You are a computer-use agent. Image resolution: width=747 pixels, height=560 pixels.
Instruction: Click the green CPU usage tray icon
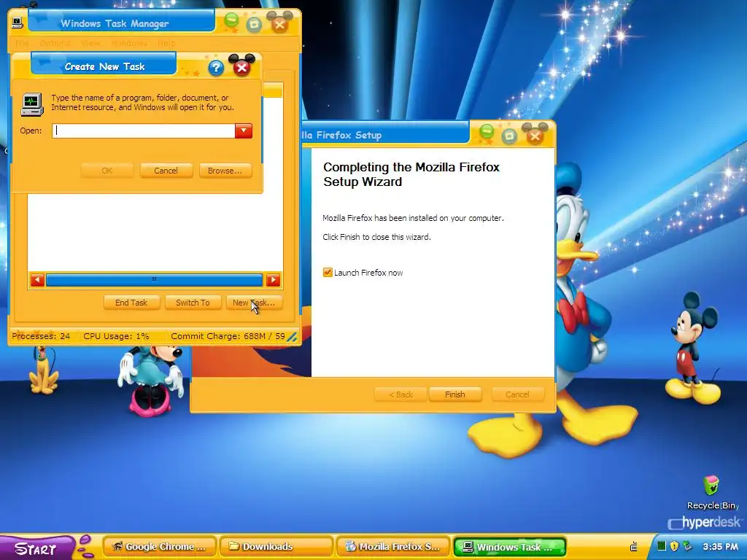tap(661, 546)
